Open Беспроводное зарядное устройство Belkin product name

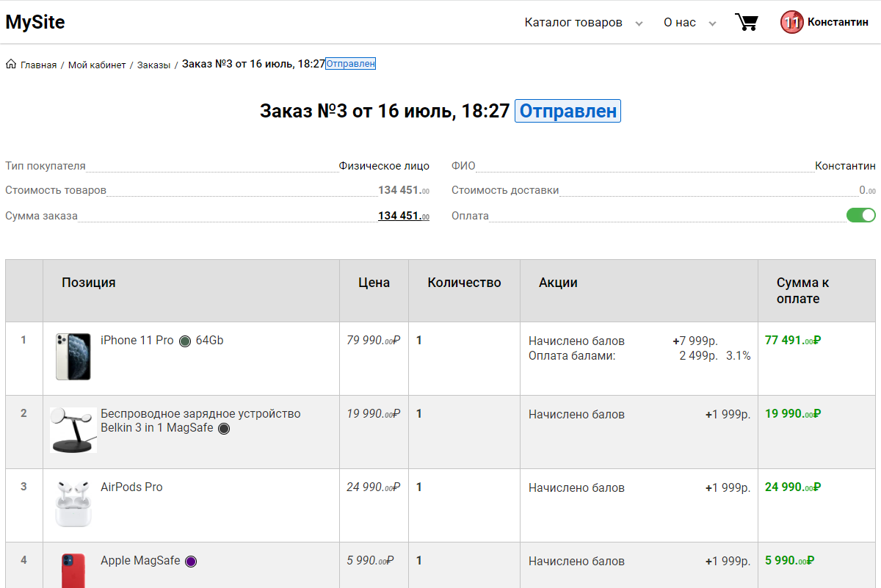[200, 421]
